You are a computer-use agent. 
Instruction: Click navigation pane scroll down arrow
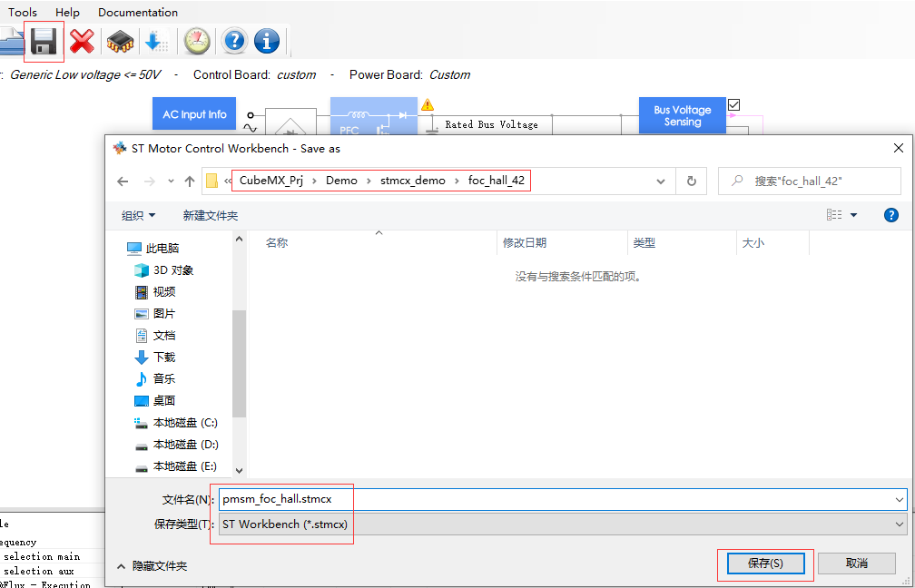(x=239, y=471)
